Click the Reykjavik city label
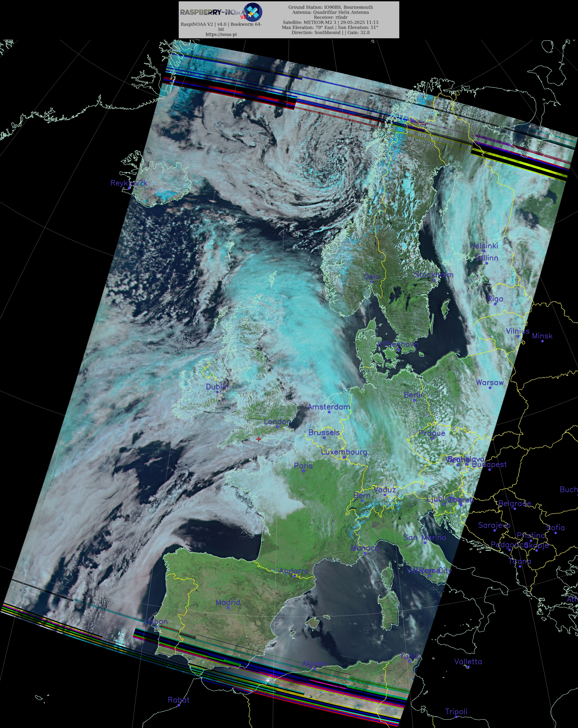 [x=129, y=183]
